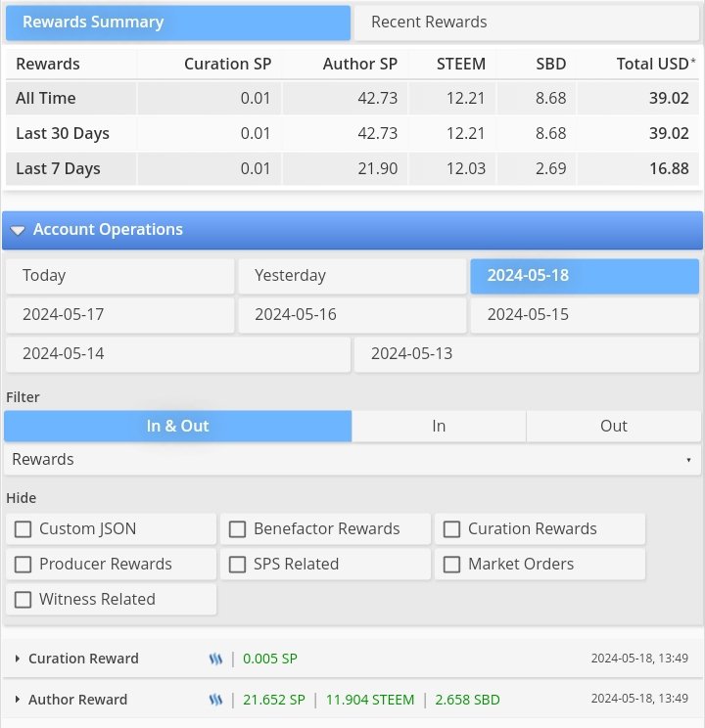Tick the Custom JSON hide checkbox
This screenshot has height=728, width=705.
(23, 528)
